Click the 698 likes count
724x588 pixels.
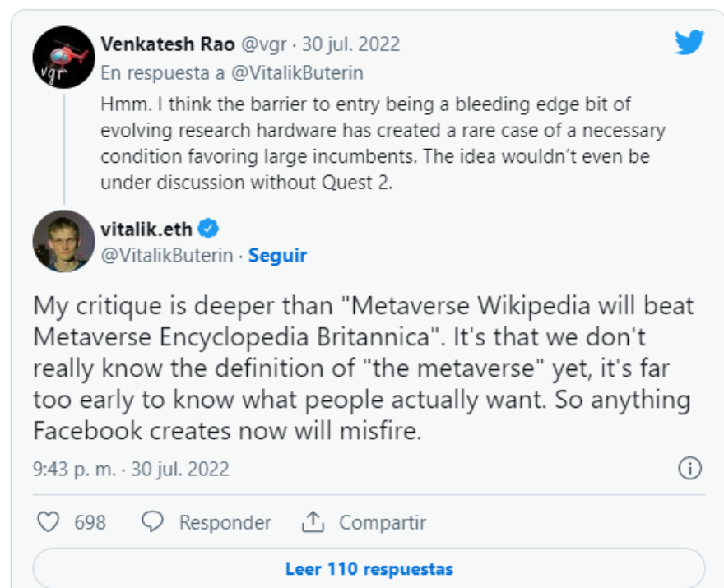pos(90,522)
